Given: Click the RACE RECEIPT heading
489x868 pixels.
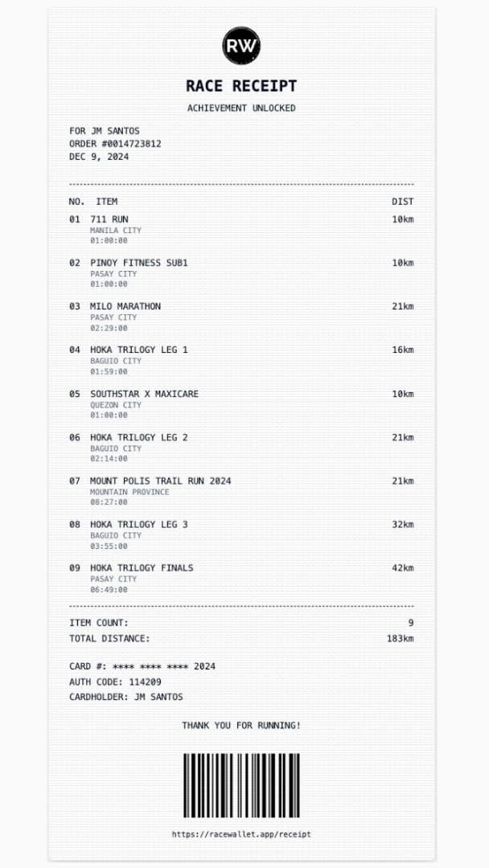Looking at the screenshot, I should [x=241, y=86].
